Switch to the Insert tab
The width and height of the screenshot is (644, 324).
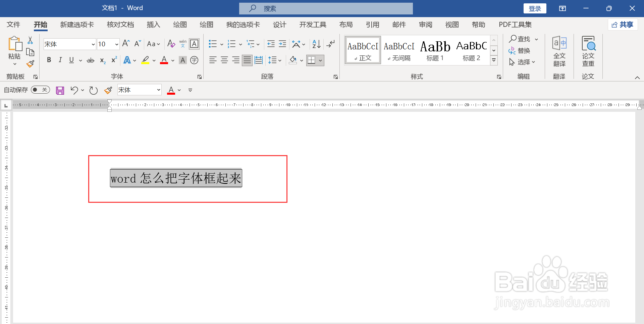pyautogui.click(x=153, y=25)
